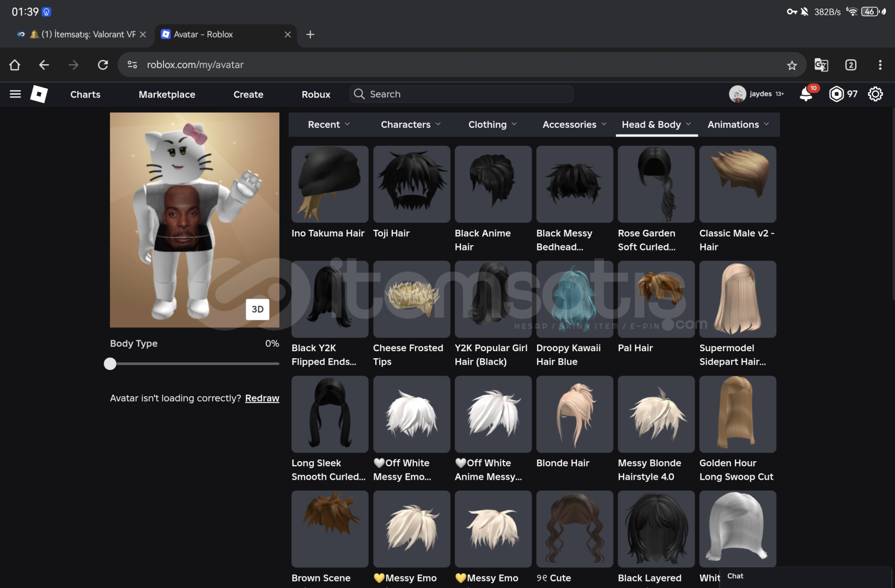Select the Toji Hair thumbnail
The width and height of the screenshot is (895, 588).
pyautogui.click(x=411, y=184)
